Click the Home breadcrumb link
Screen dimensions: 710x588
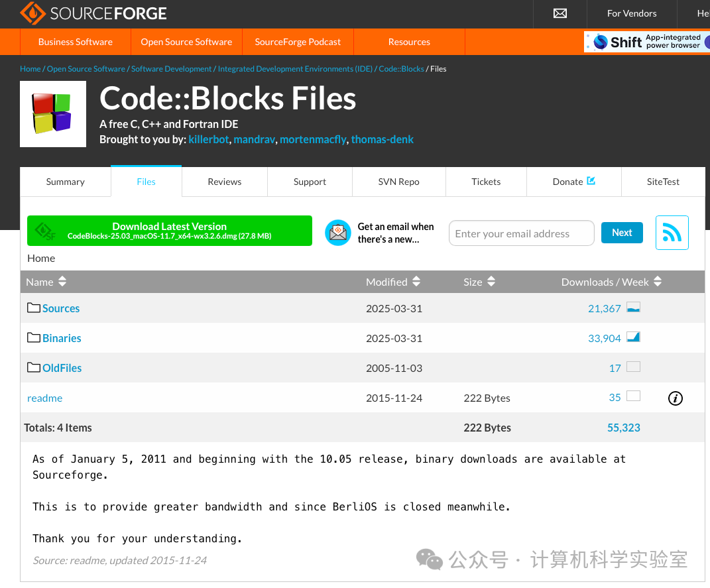(30, 69)
